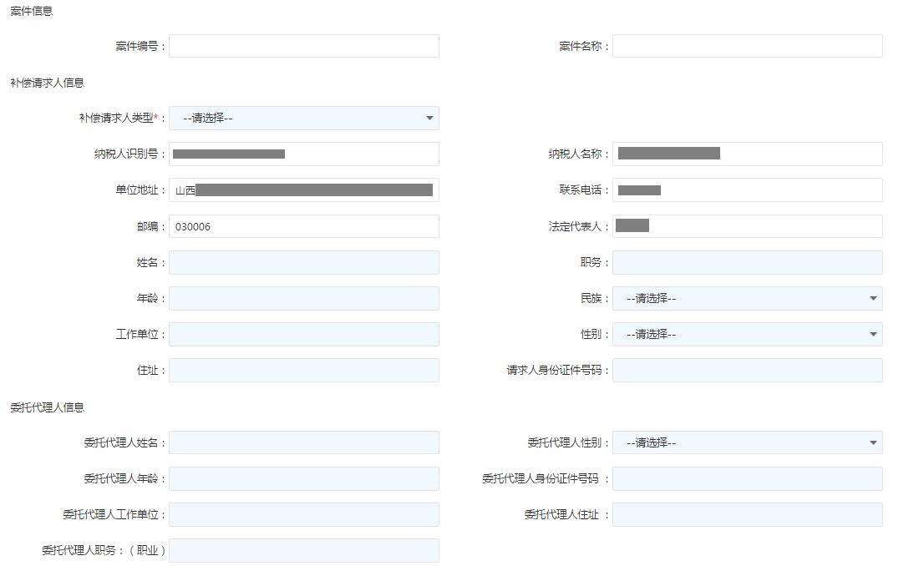Open the 补偿请求人类型 dropdown

(x=303, y=118)
